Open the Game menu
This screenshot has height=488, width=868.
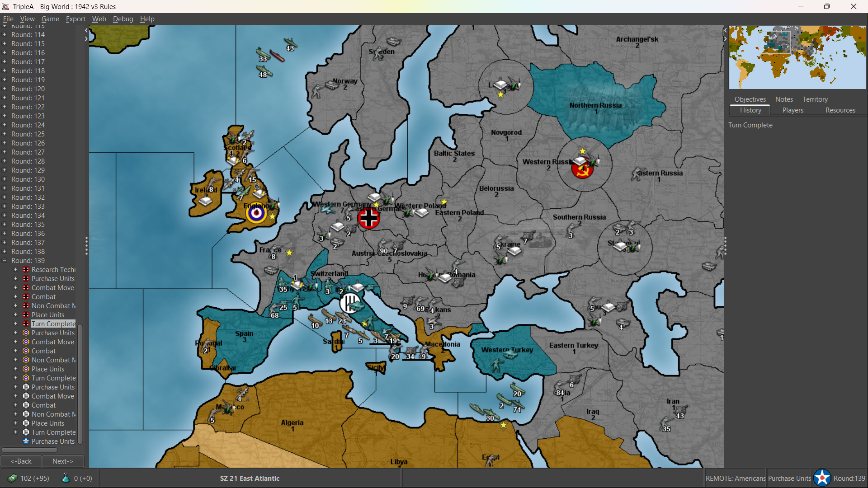pos(50,19)
